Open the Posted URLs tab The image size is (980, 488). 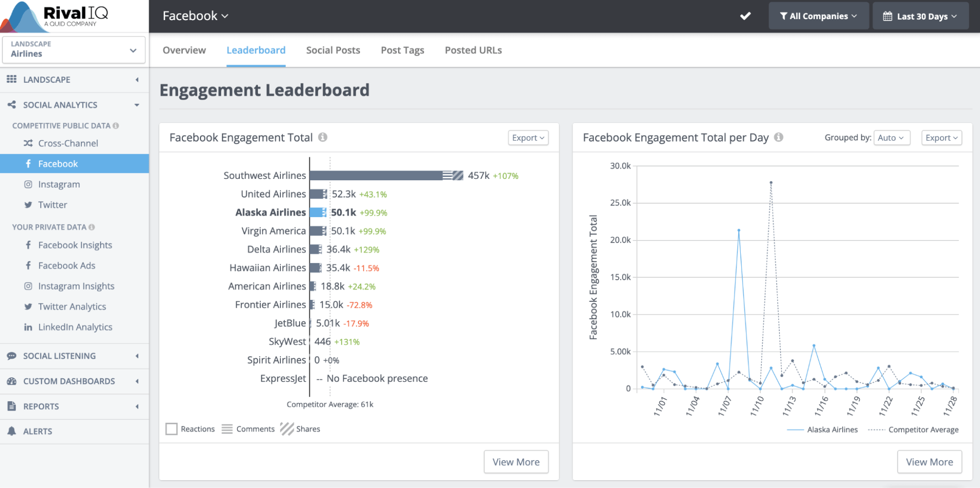tap(473, 50)
